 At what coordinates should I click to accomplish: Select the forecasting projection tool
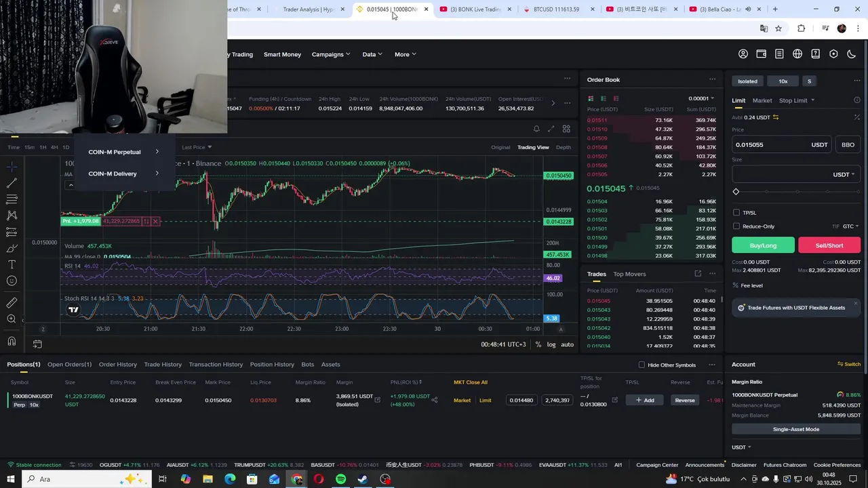[12, 232]
